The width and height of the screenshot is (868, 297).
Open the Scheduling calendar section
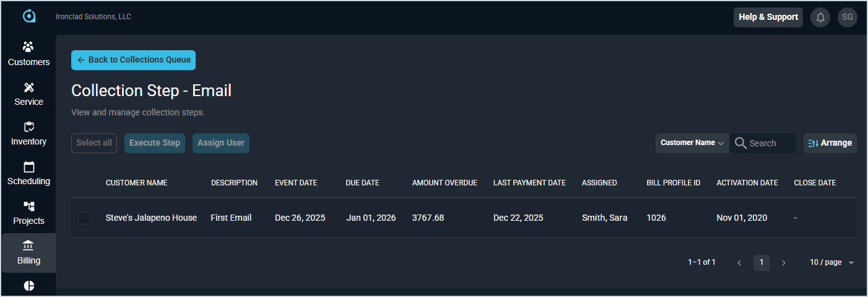28,173
